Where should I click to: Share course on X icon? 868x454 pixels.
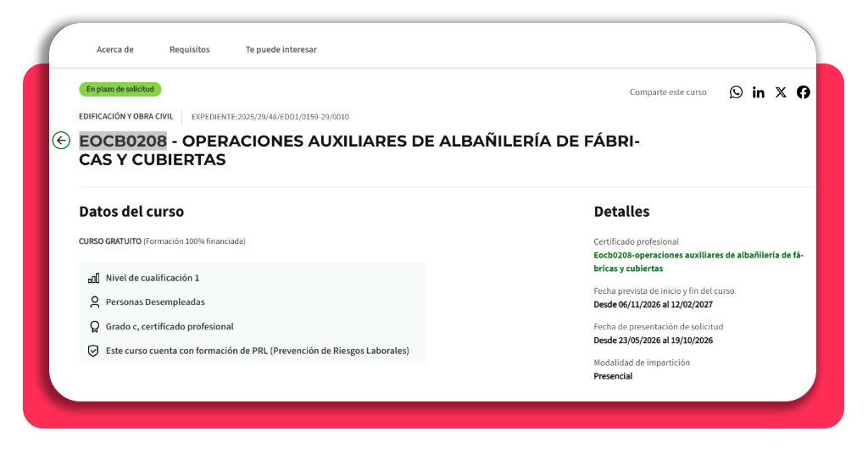781,92
